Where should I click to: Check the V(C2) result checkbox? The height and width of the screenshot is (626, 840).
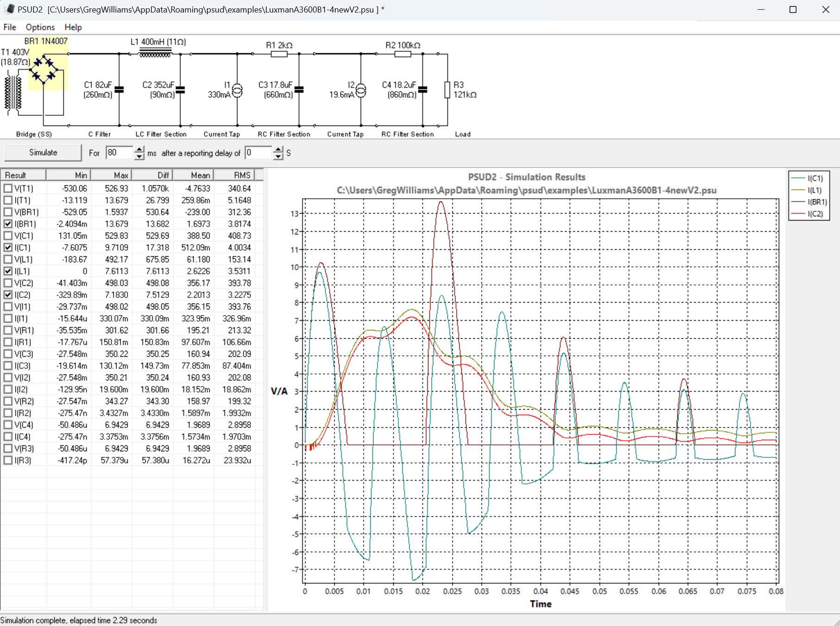coord(8,283)
